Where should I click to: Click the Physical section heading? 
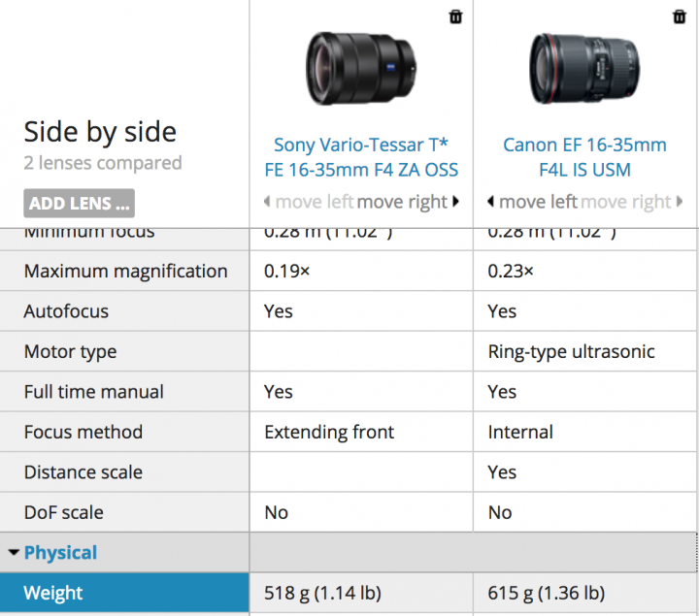click(x=60, y=553)
